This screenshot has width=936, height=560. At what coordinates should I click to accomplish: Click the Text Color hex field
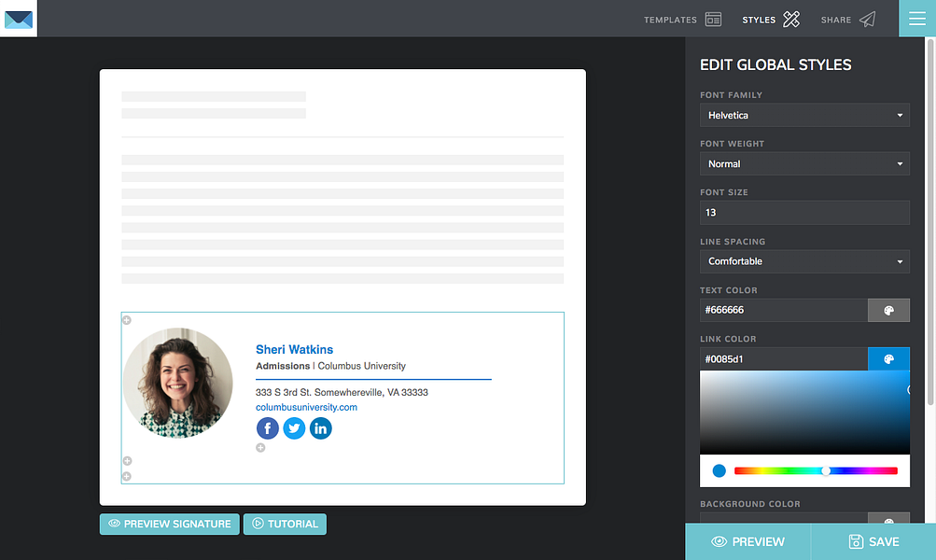click(783, 310)
